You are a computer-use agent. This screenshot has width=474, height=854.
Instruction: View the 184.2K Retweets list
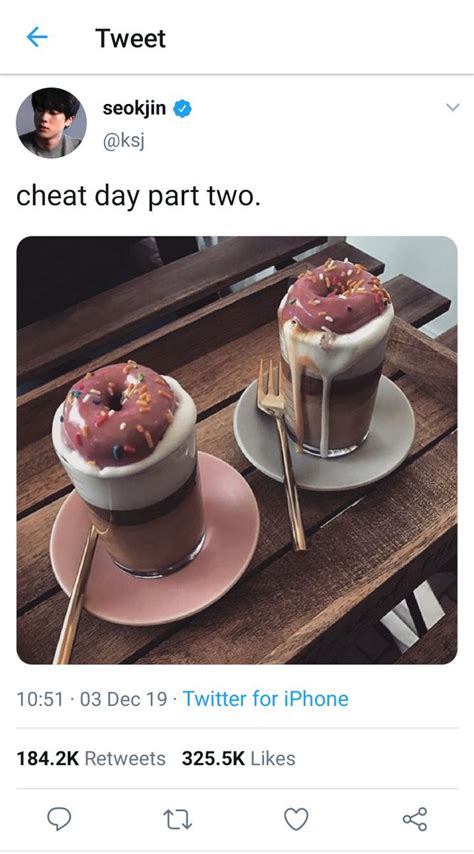point(91,758)
